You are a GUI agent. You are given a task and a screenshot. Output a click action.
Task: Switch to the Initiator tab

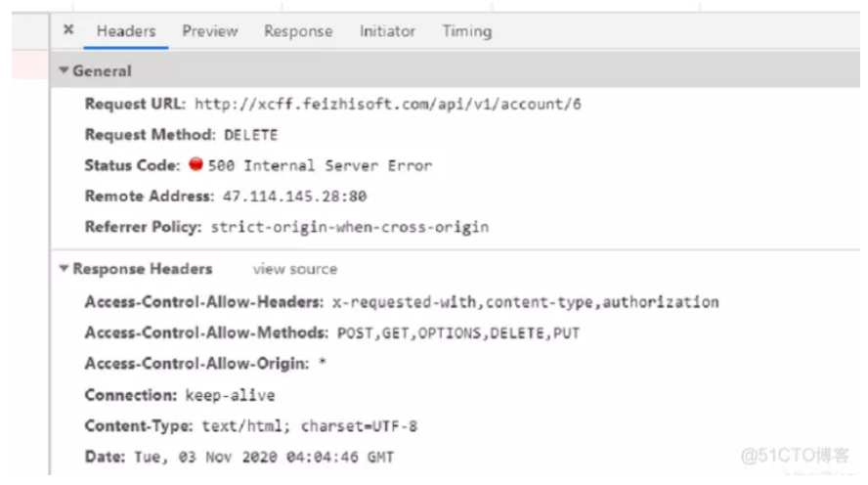tap(387, 31)
